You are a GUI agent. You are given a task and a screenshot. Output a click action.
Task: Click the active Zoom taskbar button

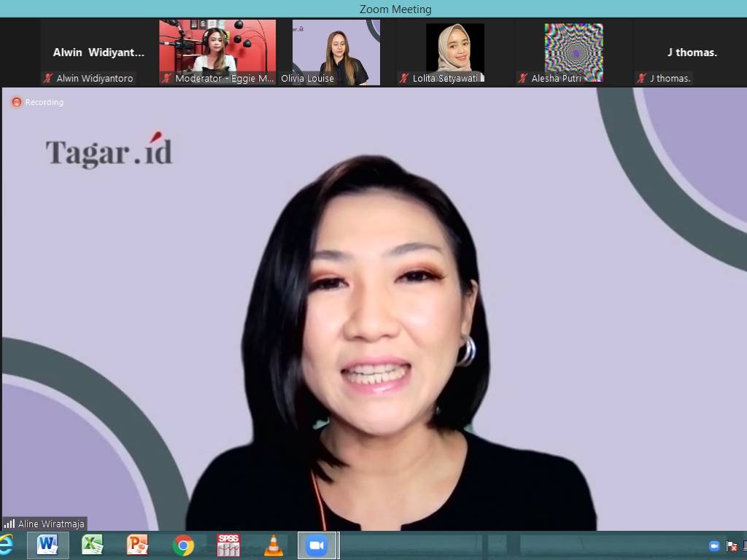(318, 545)
